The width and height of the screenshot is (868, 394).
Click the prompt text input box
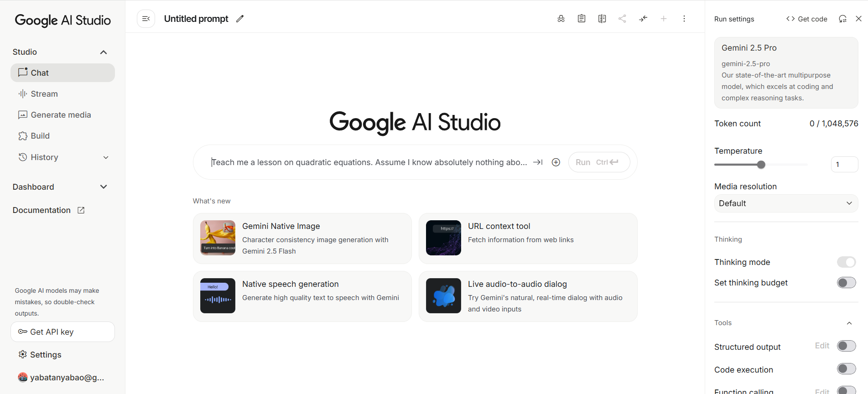369,162
